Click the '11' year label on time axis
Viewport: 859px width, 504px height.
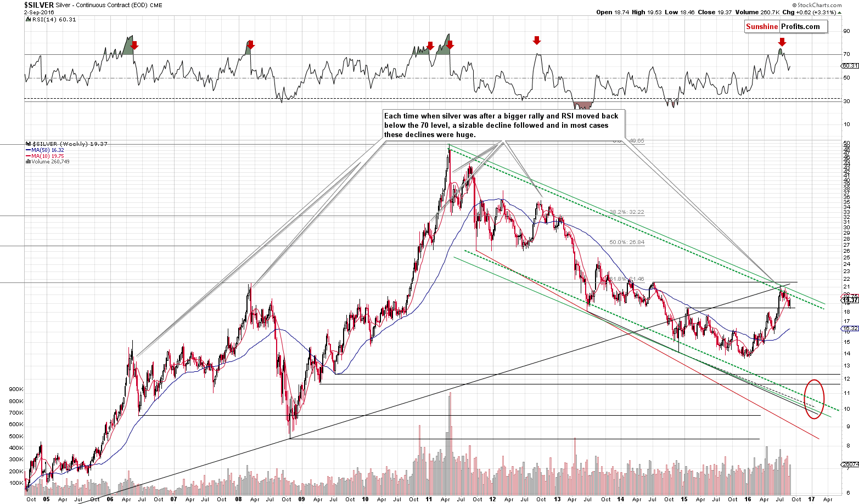click(x=429, y=500)
